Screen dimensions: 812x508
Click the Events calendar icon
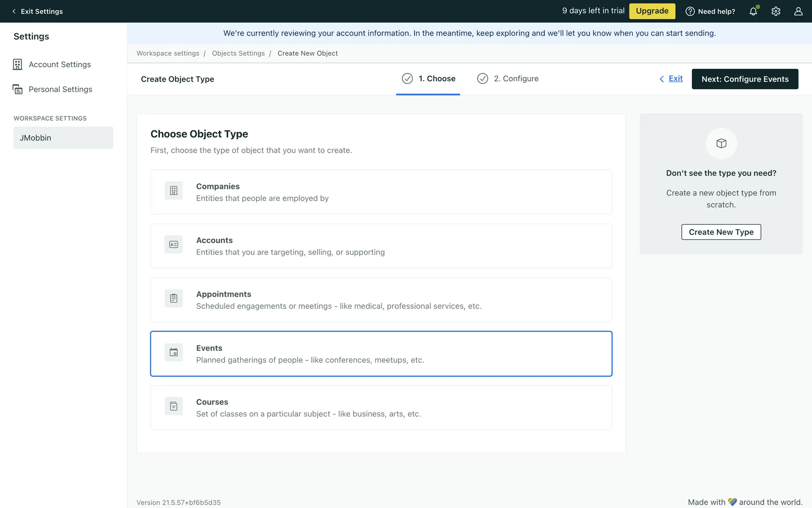pyautogui.click(x=173, y=352)
